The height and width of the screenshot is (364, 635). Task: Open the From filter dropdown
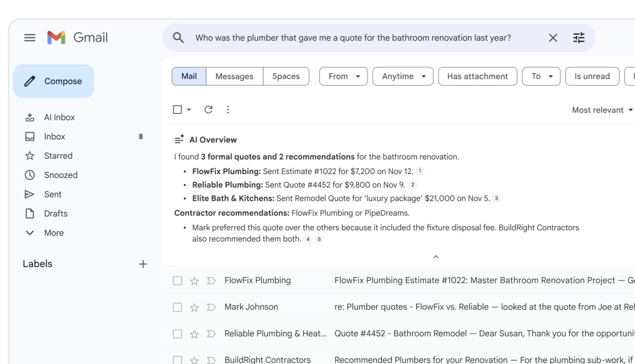tap(343, 76)
